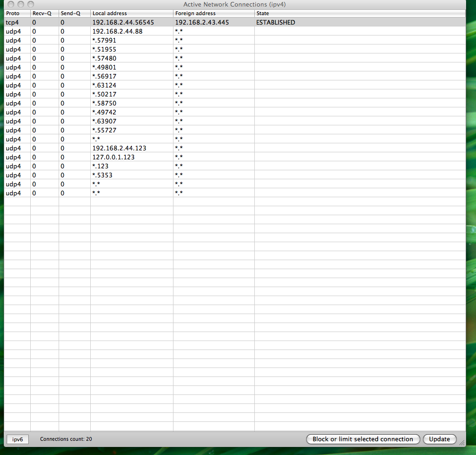Viewport: 476px width, 455px height.
Task: Select row with local address *.51955
Action: click(234, 49)
